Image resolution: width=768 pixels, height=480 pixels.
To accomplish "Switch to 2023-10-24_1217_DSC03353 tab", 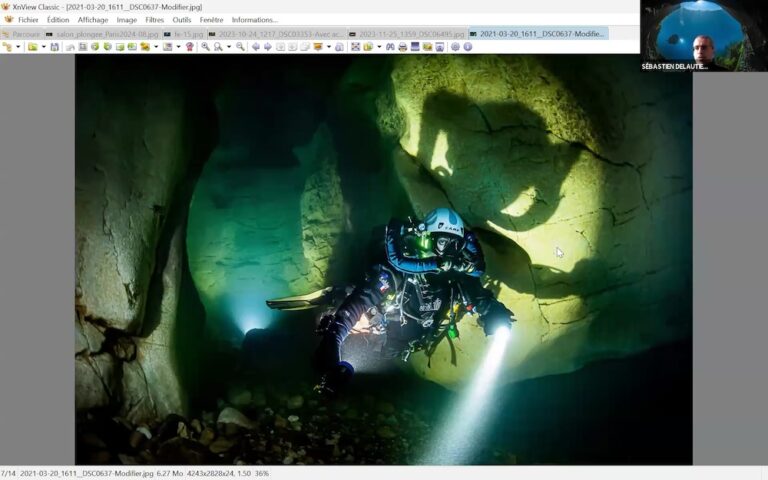I will [277, 34].
